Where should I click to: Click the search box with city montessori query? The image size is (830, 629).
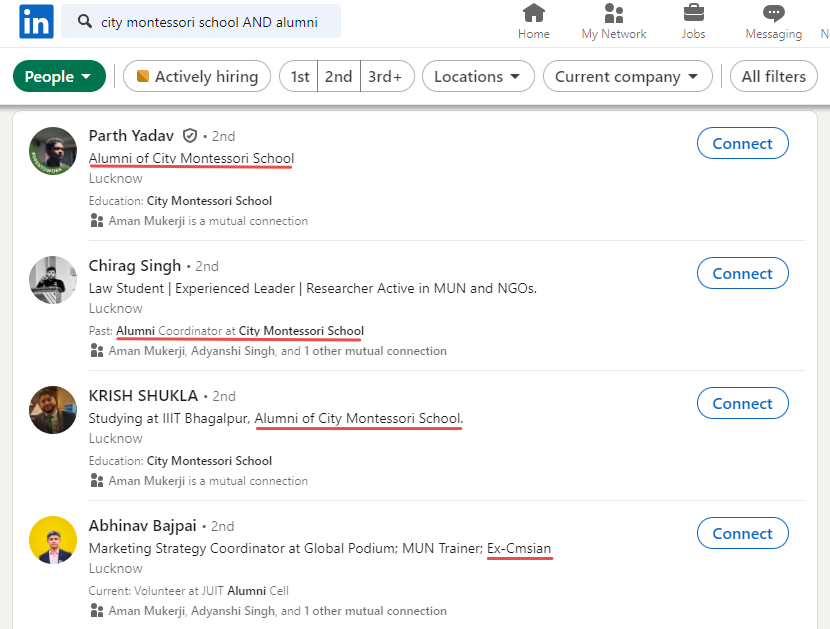(x=201, y=21)
